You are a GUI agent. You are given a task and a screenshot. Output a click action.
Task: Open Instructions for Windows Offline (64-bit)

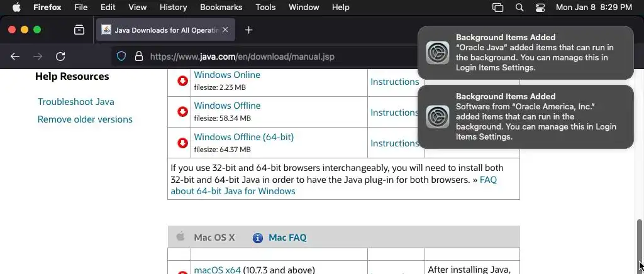[395, 143]
